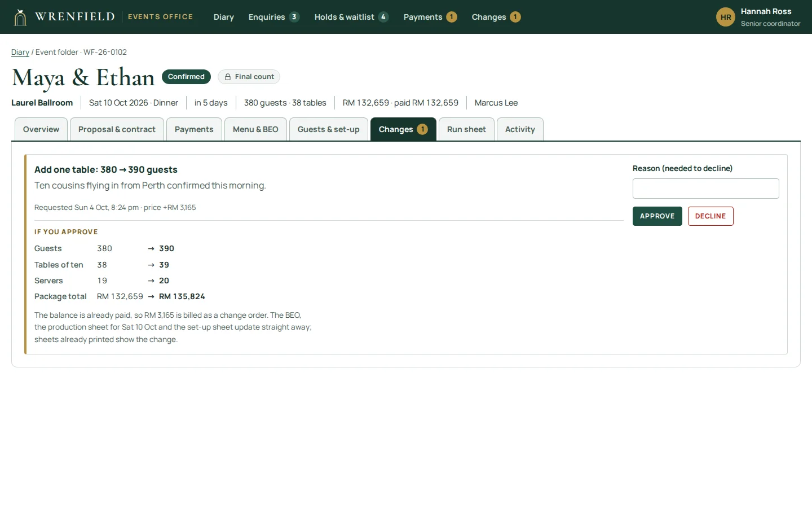The width and height of the screenshot is (812, 508).
Task: Switch to the Overview tab
Action: [41, 129]
